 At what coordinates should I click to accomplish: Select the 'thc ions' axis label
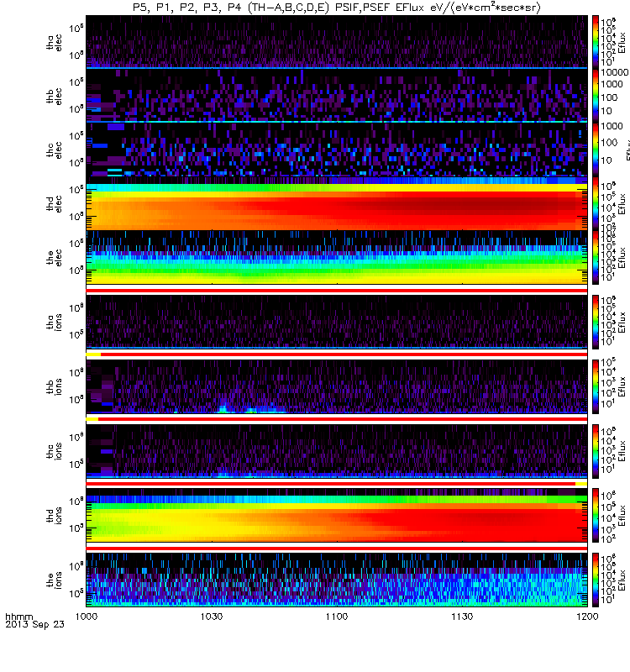coord(55,451)
